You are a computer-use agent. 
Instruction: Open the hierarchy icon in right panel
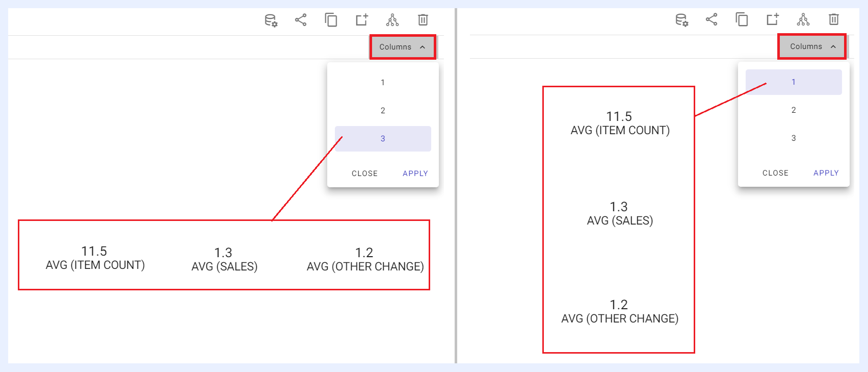pyautogui.click(x=803, y=19)
